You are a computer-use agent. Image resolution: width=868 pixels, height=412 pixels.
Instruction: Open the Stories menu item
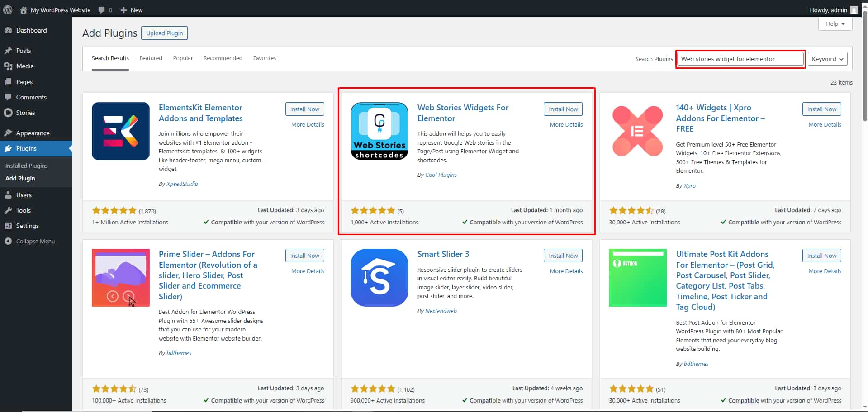(36, 113)
